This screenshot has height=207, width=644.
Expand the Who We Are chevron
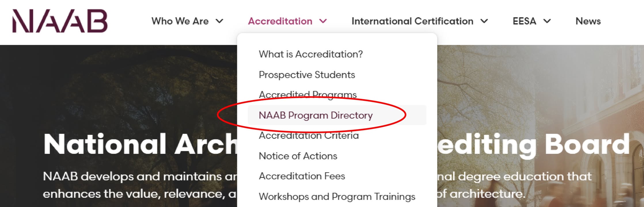coord(219,21)
